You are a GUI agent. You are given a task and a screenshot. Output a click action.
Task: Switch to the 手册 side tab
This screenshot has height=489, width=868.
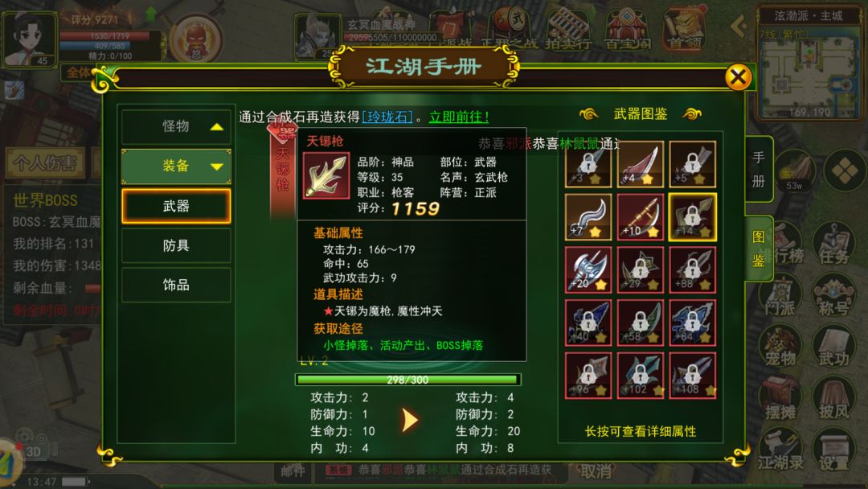(x=759, y=170)
